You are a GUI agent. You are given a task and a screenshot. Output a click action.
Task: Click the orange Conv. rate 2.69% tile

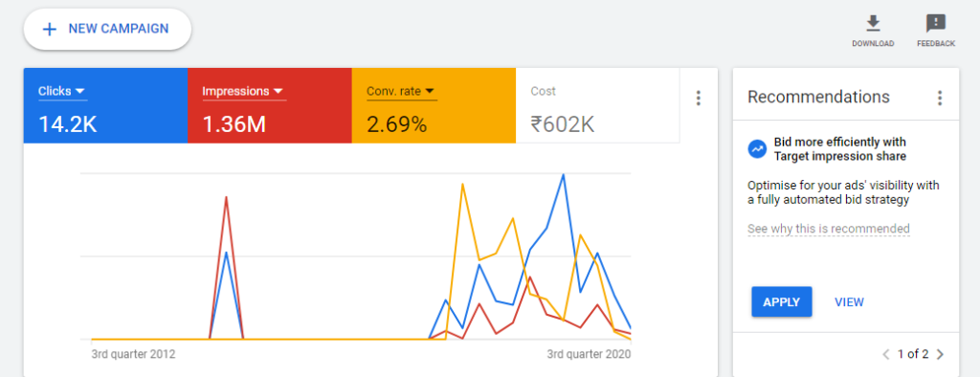pyautogui.click(x=434, y=105)
